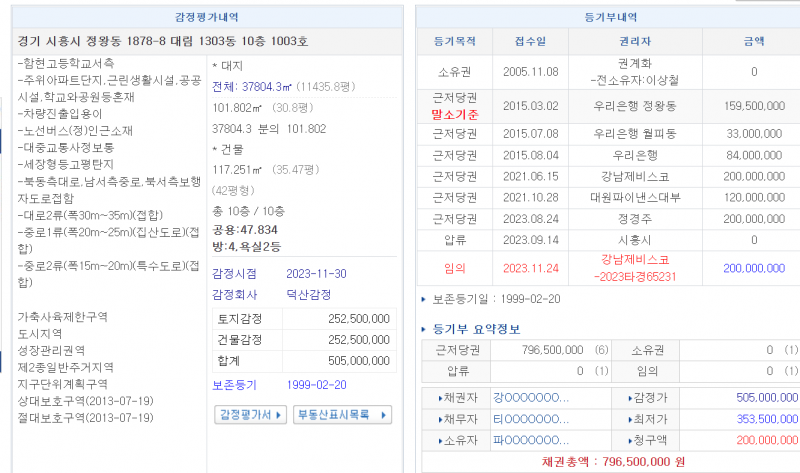This screenshot has width=800, height=473.
Task: Click the arrow icon beside 소유자
Action: (441, 440)
